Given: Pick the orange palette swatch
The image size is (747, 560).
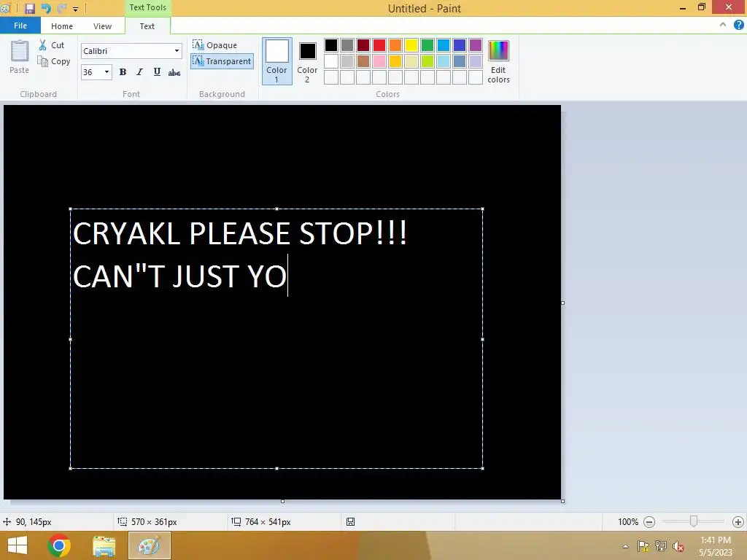Looking at the screenshot, I should (395, 45).
